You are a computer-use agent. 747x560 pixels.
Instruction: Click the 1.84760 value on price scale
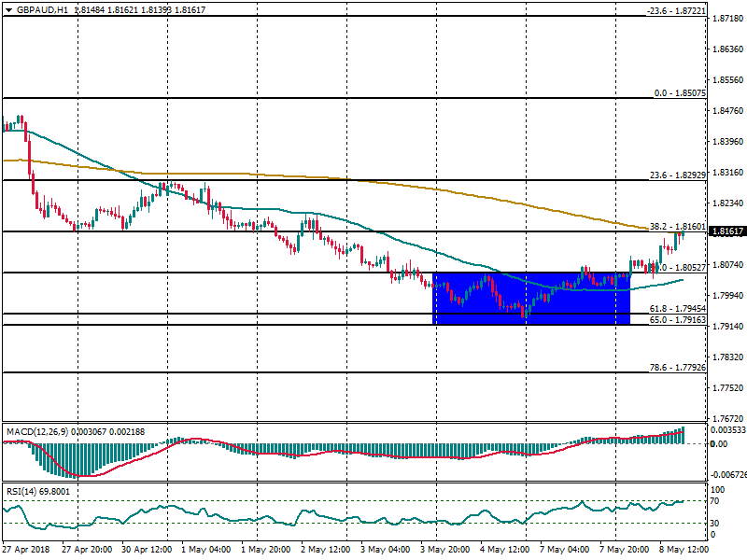point(726,111)
